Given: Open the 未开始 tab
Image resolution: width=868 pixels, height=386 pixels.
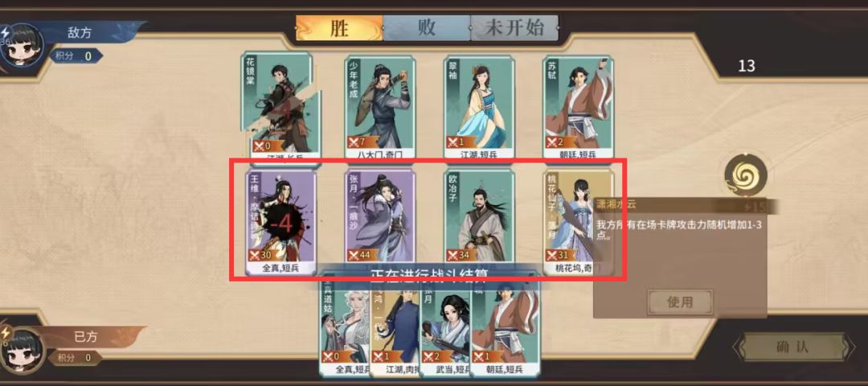Looking at the screenshot, I should 514,27.
